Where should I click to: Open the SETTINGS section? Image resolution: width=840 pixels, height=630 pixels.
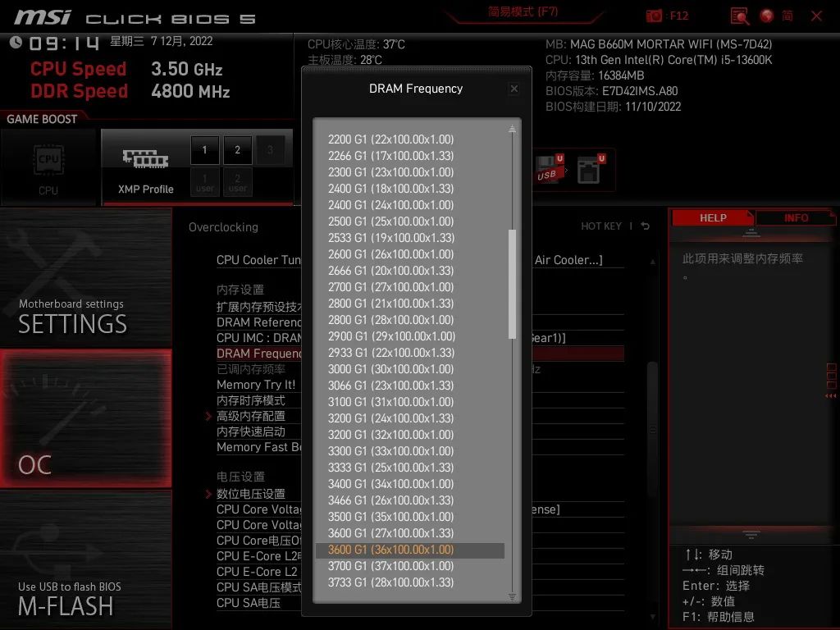[85, 277]
